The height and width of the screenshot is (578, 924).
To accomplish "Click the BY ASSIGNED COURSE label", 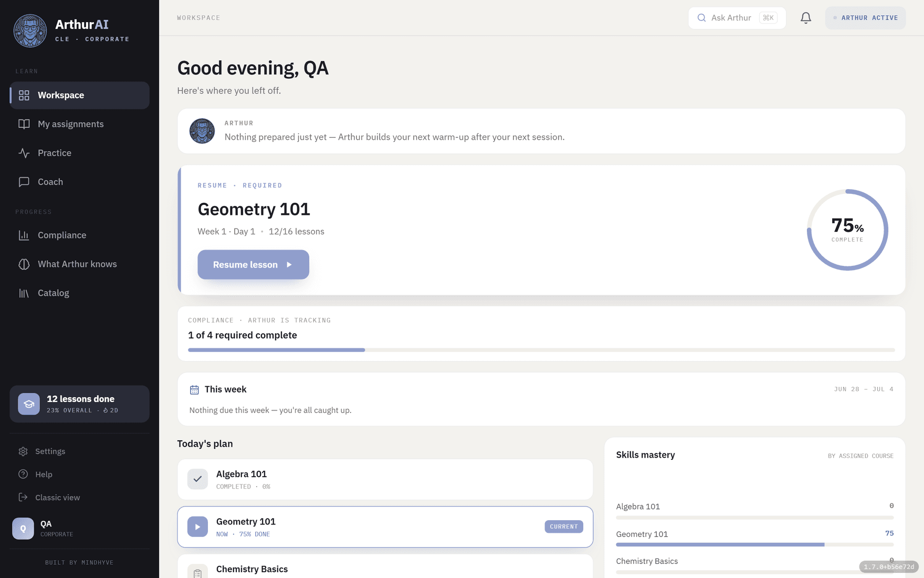I will [x=860, y=456].
